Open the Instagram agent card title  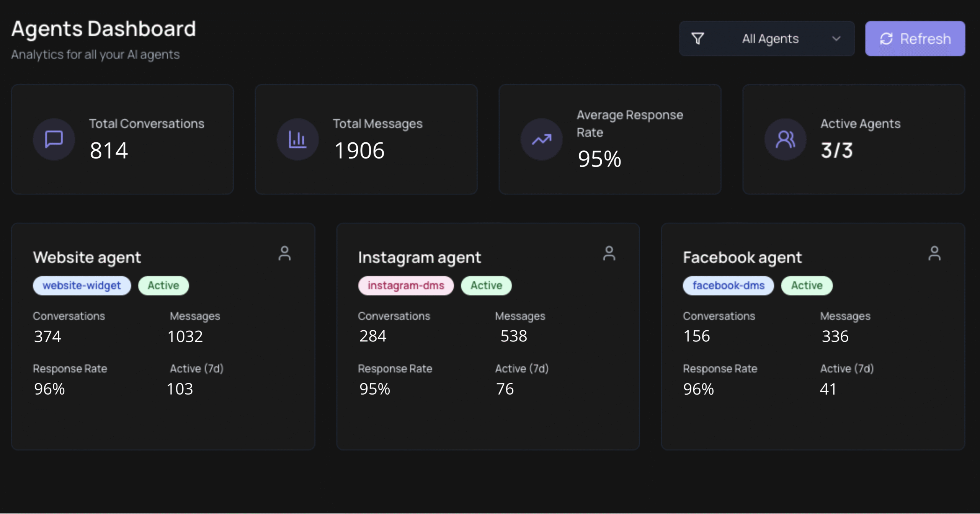point(419,258)
